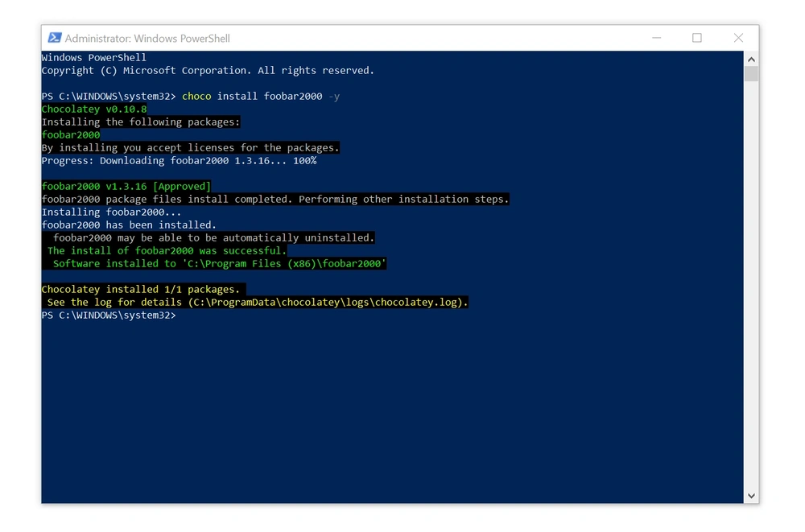Click the 'Chocolatey v0.10.8' line
Screen dimensions: 805x532
(94, 109)
